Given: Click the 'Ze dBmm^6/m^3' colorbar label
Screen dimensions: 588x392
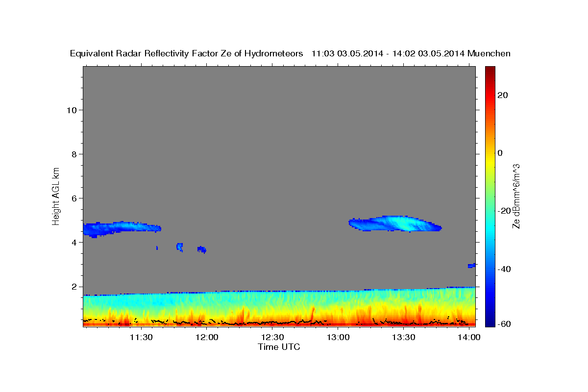Looking at the screenshot, I should [x=516, y=196].
